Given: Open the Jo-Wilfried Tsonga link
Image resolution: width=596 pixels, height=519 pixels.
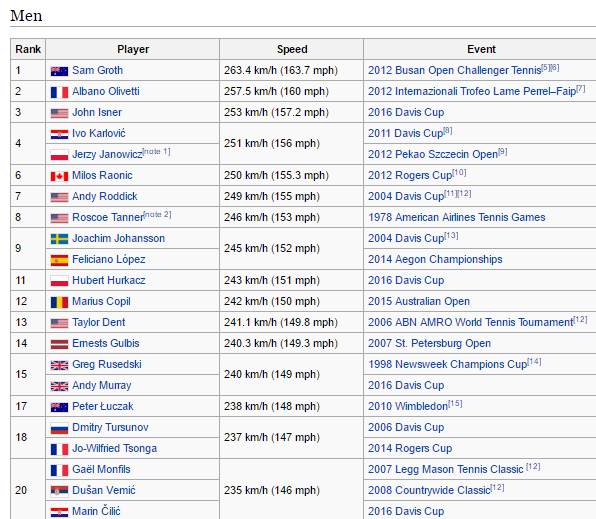Looking at the screenshot, I should click(x=114, y=448).
